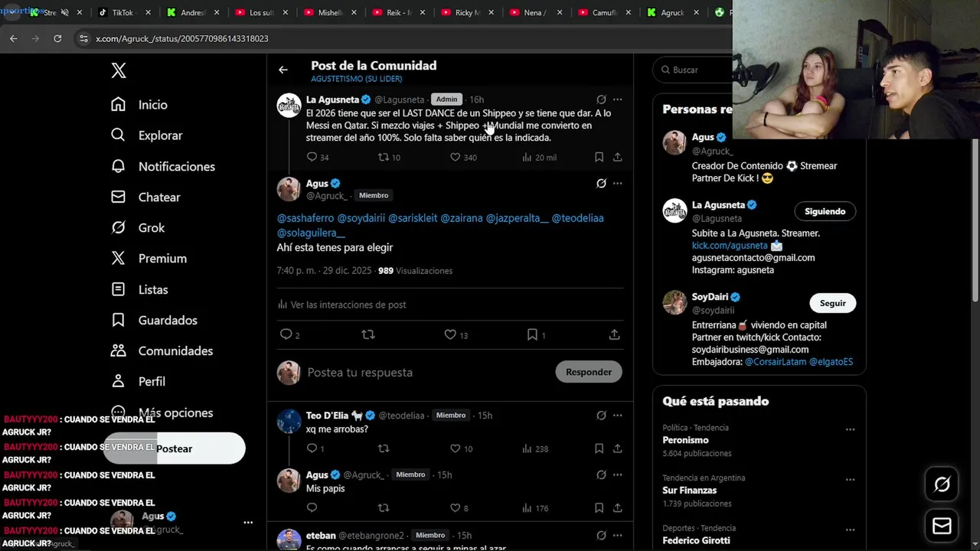The image size is (980, 551).
Task: Close the TikTok browser tab
Action: click(x=148, y=12)
